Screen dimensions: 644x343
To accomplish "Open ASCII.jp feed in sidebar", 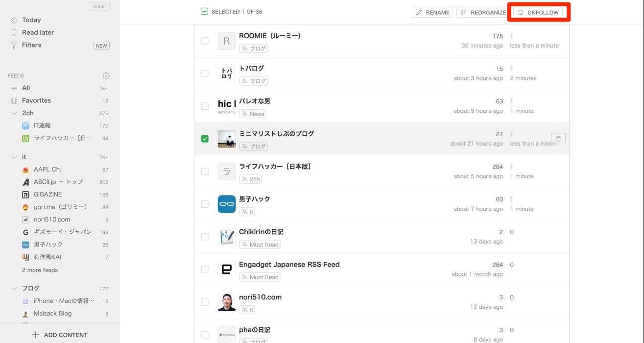I will (x=58, y=182).
